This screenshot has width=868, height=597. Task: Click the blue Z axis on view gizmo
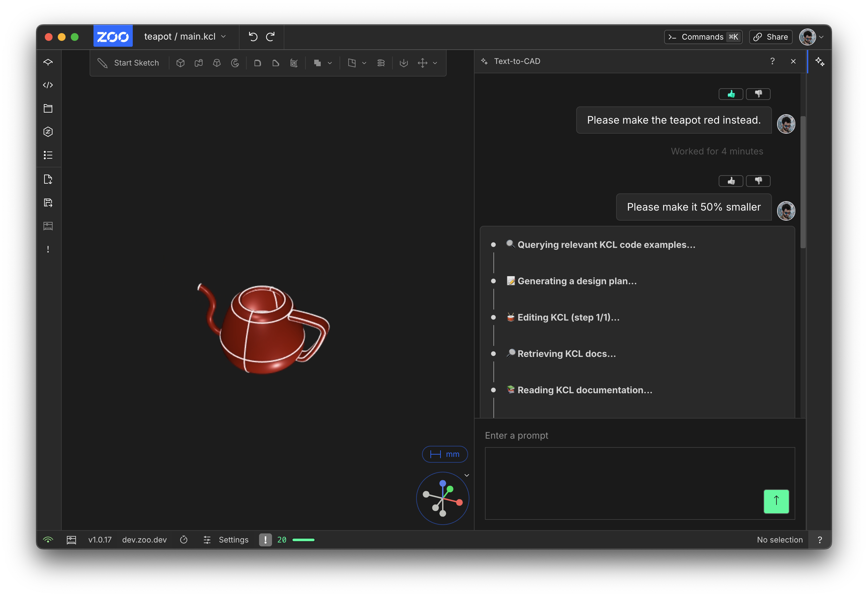click(443, 483)
